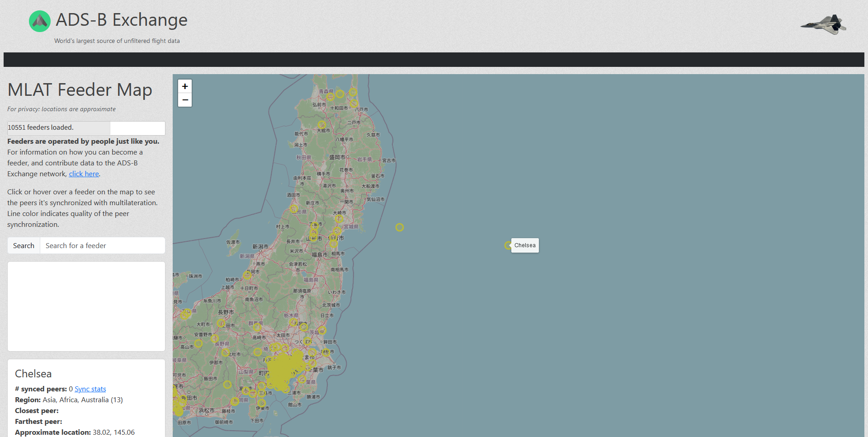Screen dimensions: 868x437
Task: Zoom out the map with minus button
Action: 185,100
